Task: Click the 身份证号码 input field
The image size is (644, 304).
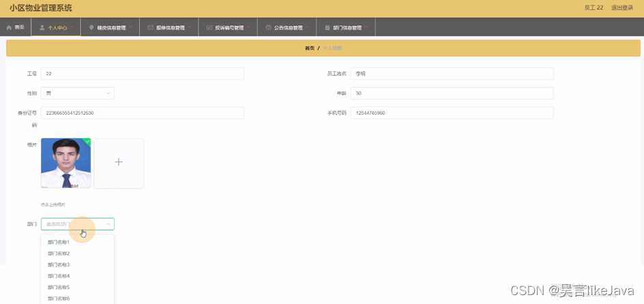Action: pyautogui.click(x=143, y=113)
